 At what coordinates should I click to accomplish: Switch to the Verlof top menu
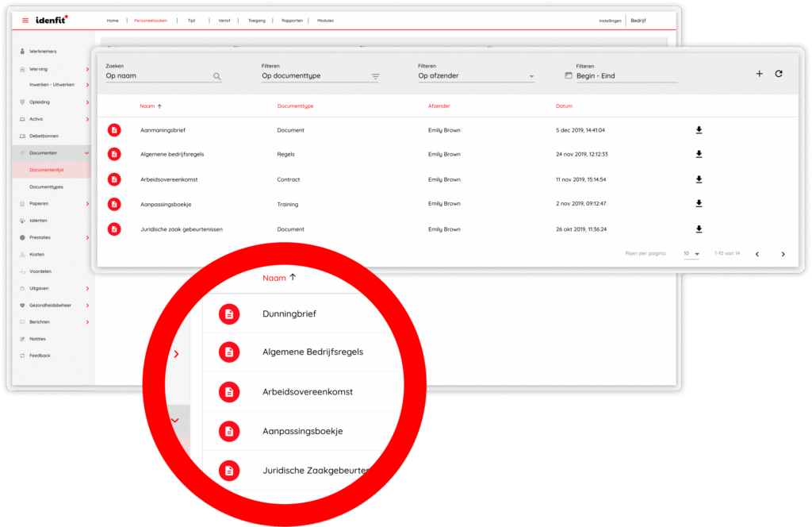tap(224, 20)
